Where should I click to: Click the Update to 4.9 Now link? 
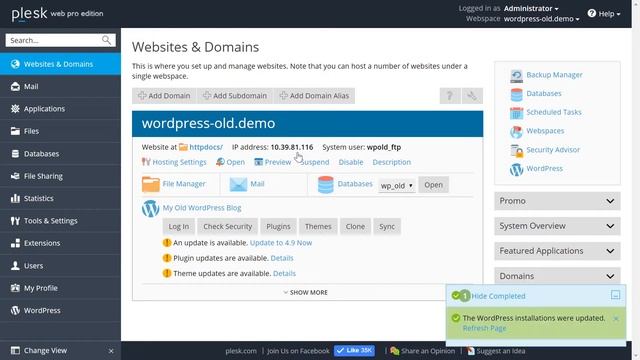pos(281,243)
